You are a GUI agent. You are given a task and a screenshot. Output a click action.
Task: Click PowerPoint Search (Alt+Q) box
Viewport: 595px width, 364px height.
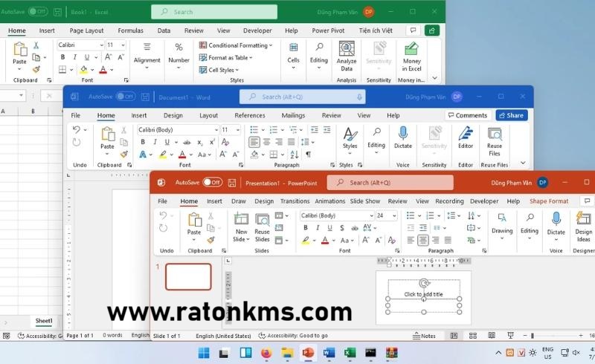coord(390,183)
